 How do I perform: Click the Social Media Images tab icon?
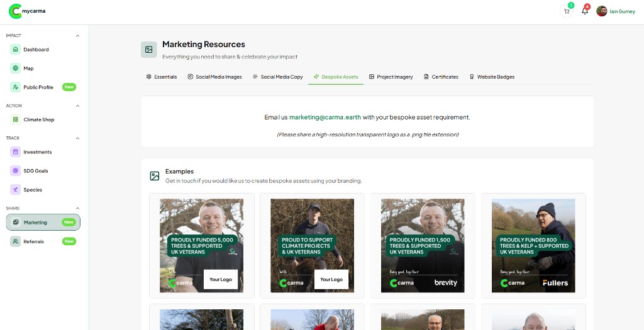[190, 77]
